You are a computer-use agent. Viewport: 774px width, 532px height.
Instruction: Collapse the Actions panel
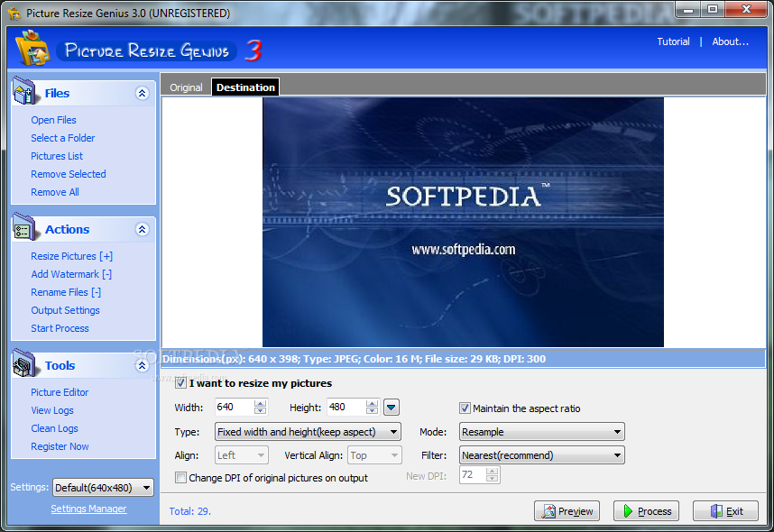coord(143,229)
